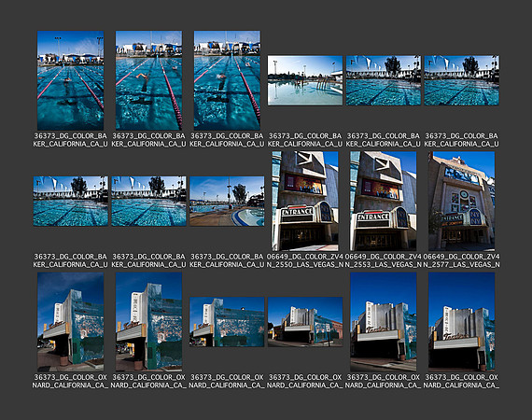Select pool lanes photo showing tall light poles

coord(71,80)
